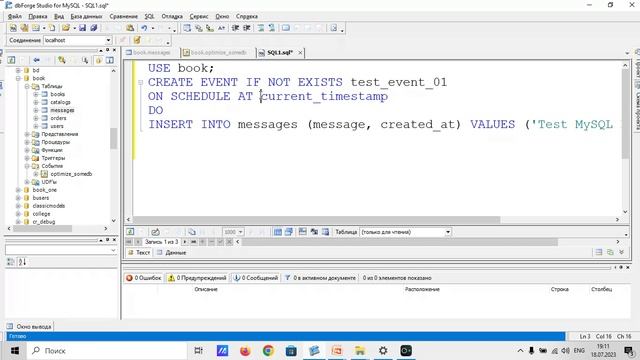Click the Save icon in the toolbar

point(82,28)
